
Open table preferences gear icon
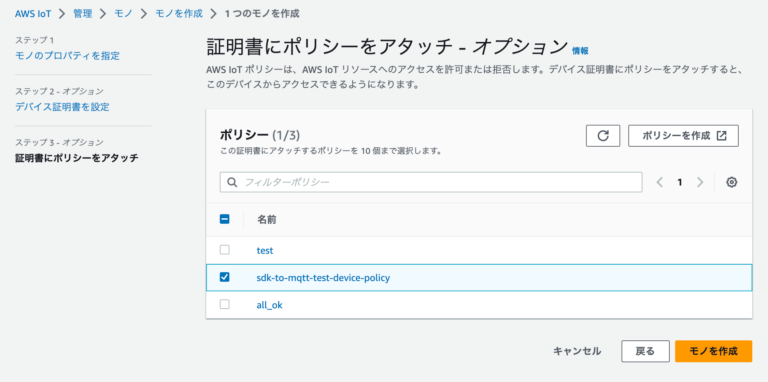pos(732,182)
